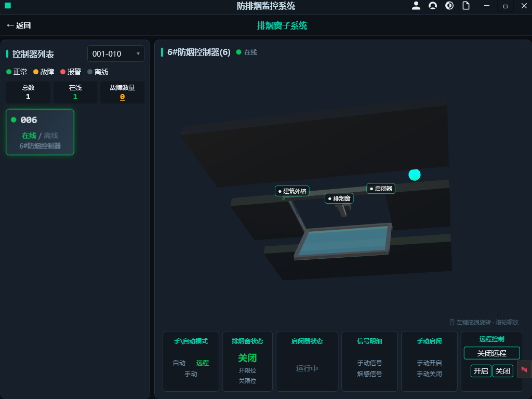Click the 故障数量 count tile
This screenshot has height=399, width=532.
[123, 92]
